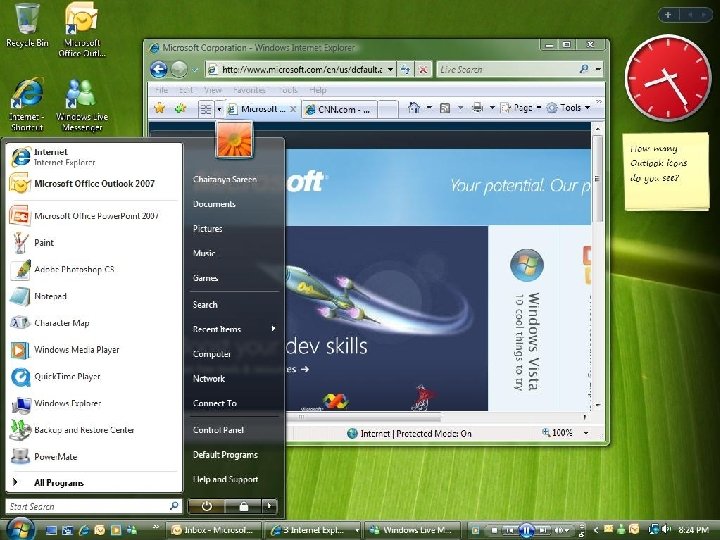Click the red clock gadget
Image resolution: width=720 pixels, height=540 pixels.
pos(668,78)
